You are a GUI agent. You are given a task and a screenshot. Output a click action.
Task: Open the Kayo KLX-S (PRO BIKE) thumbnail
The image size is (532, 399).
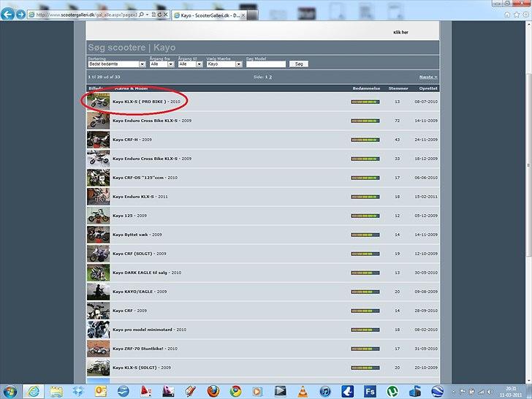point(99,102)
